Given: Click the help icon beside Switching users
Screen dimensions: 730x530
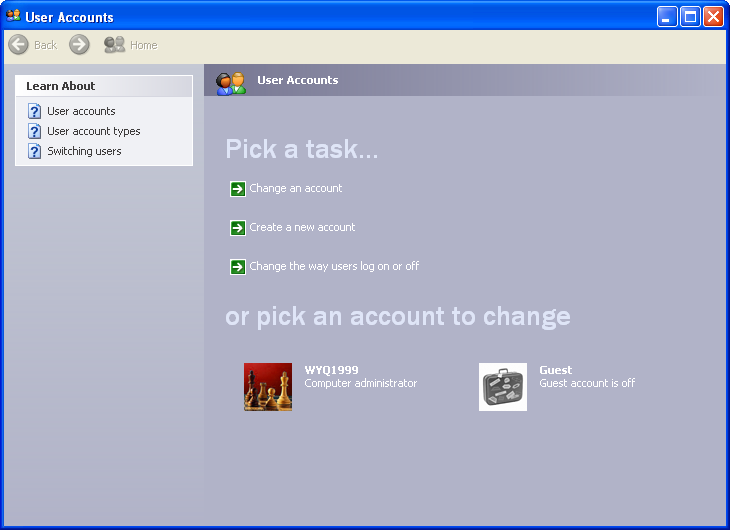Looking at the screenshot, I should click(x=35, y=151).
